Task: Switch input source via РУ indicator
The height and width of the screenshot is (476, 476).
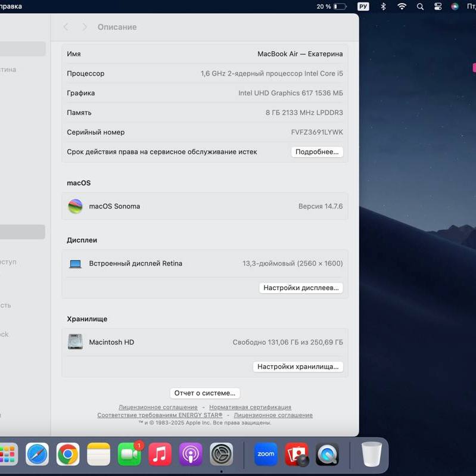Action: coord(363,7)
